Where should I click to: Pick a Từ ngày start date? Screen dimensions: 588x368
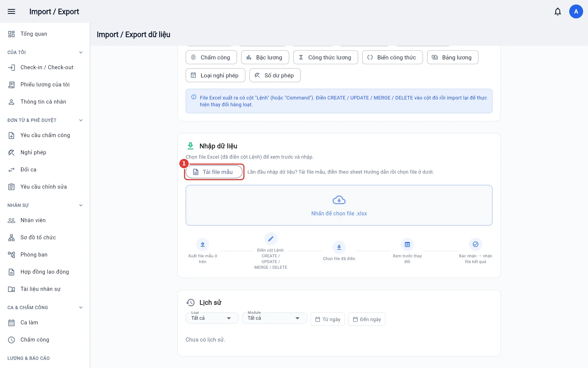328,319
